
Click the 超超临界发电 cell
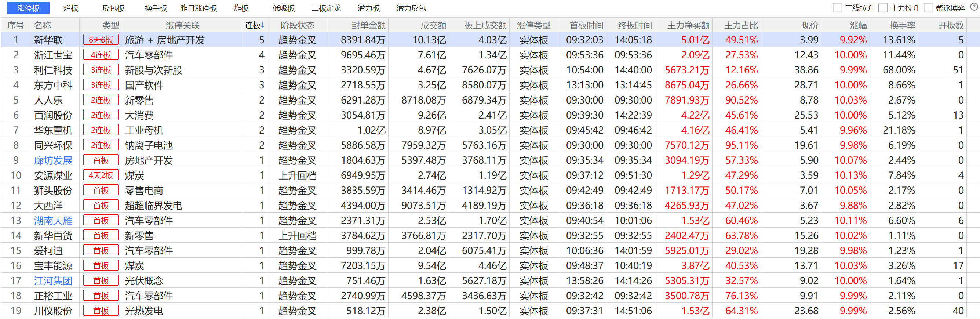coord(154,206)
